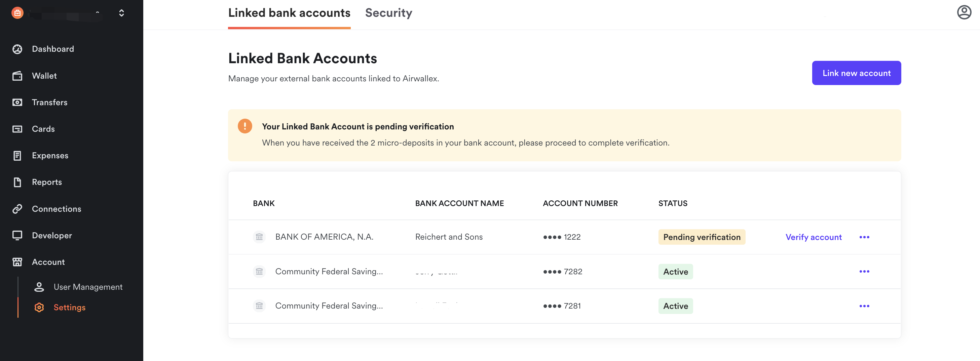
Task: Click the Reports document icon
Action: 17,182
